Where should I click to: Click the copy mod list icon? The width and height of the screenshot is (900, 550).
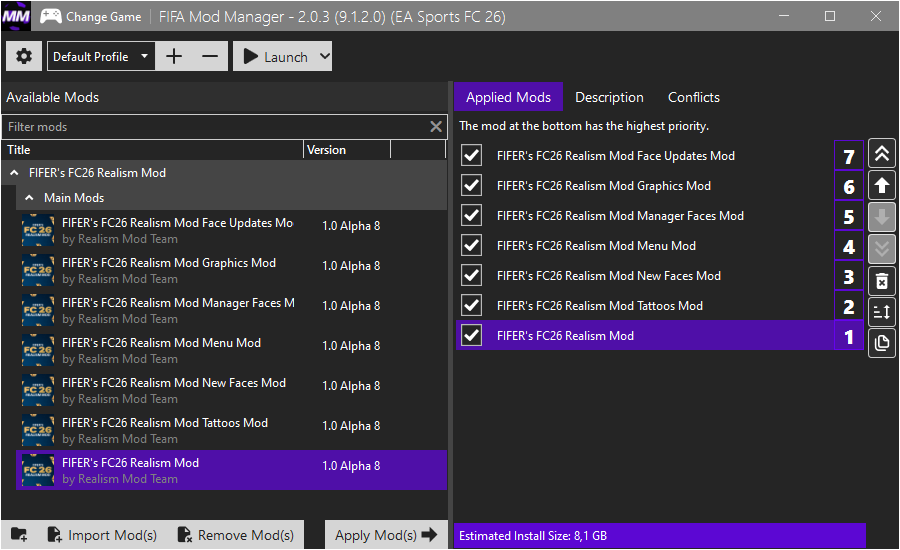(x=882, y=344)
